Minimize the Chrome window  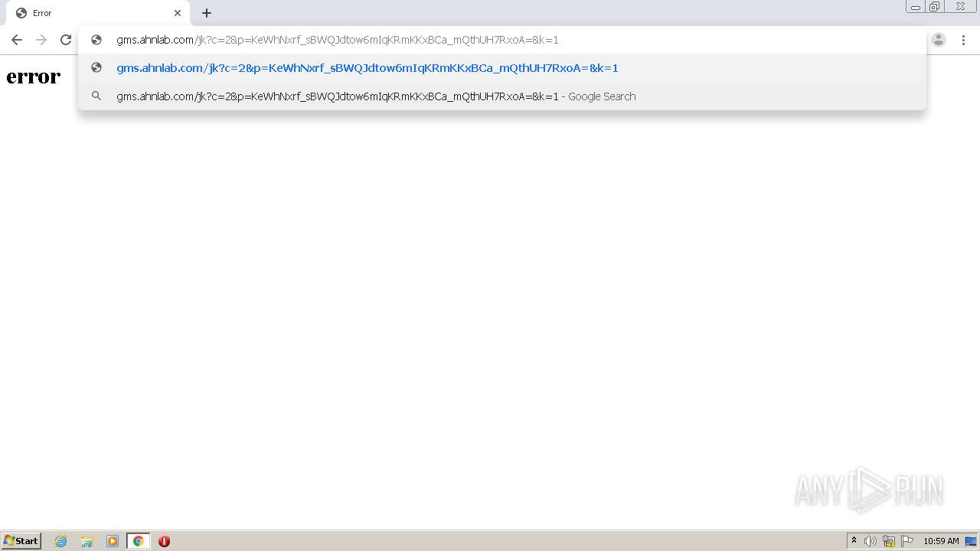[916, 7]
